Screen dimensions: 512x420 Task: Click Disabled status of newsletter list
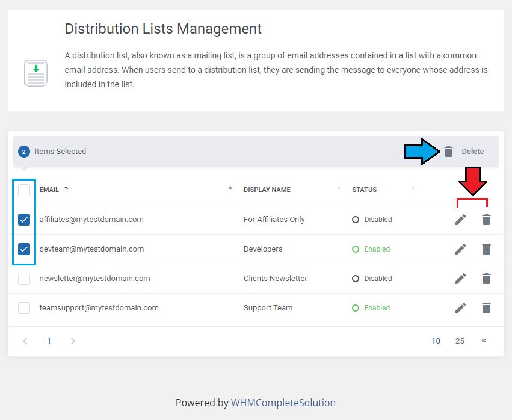(x=372, y=278)
